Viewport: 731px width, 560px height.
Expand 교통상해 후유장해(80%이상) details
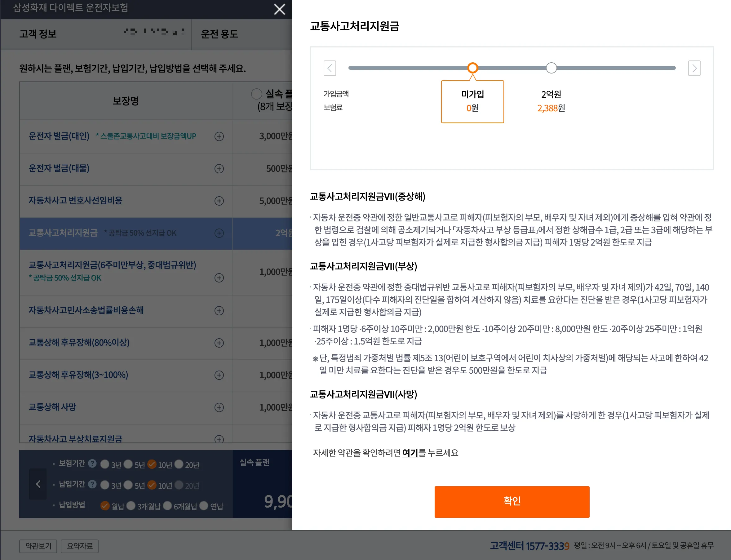(x=219, y=343)
